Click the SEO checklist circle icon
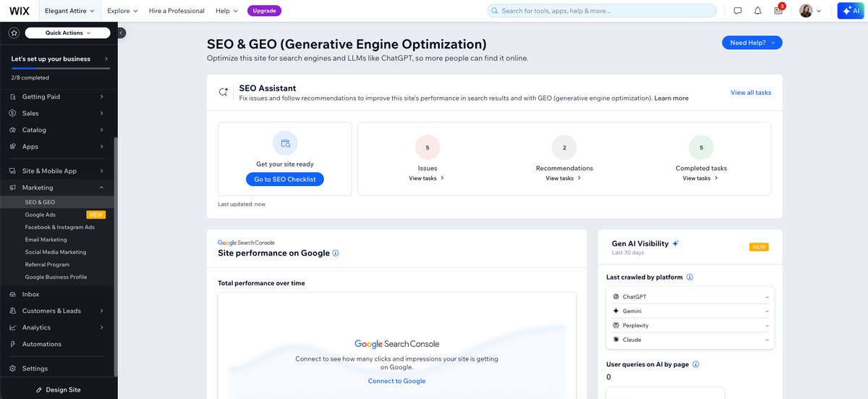The image size is (868, 399). [285, 143]
